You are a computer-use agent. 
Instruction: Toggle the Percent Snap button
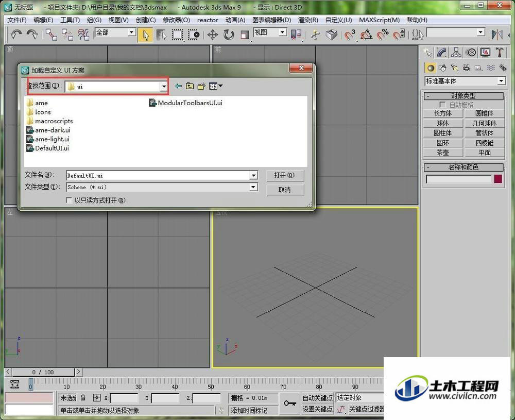(x=383, y=35)
